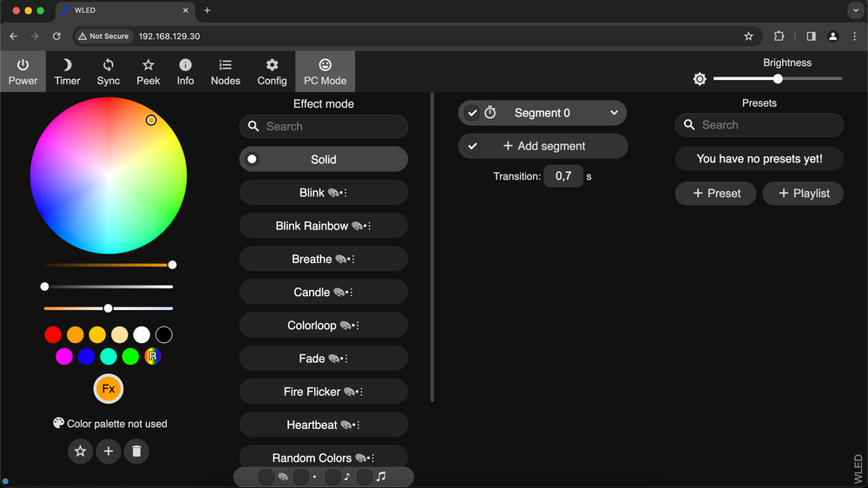Click the Playlist button
The image size is (868, 488).
point(803,194)
